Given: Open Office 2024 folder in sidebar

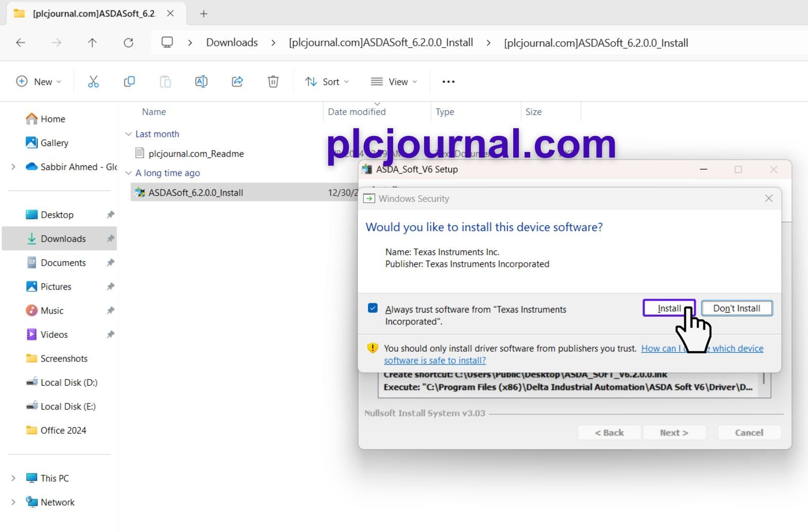Looking at the screenshot, I should coord(56,430).
